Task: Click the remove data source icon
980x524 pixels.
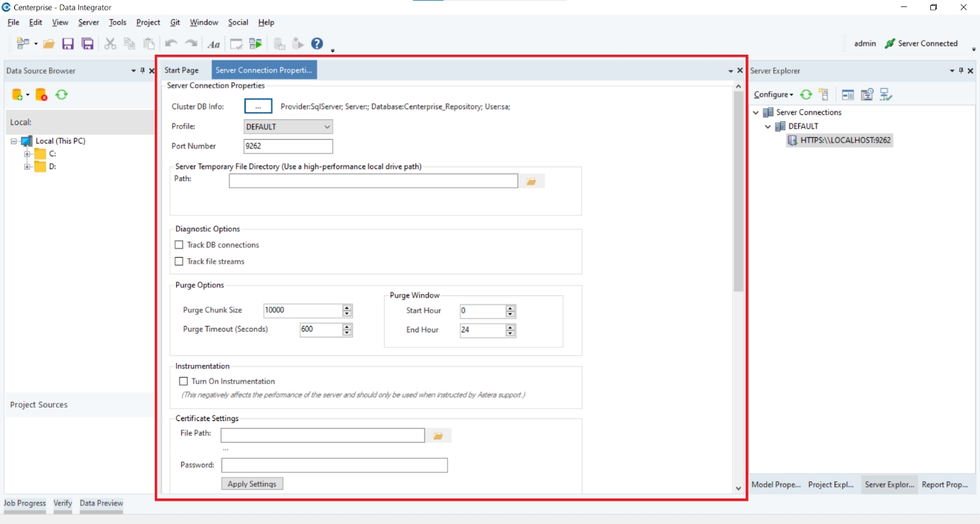Action: tap(41, 94)
